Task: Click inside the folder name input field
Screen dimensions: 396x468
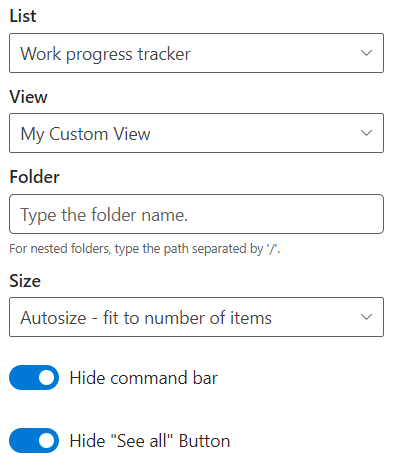Action: 196,214
